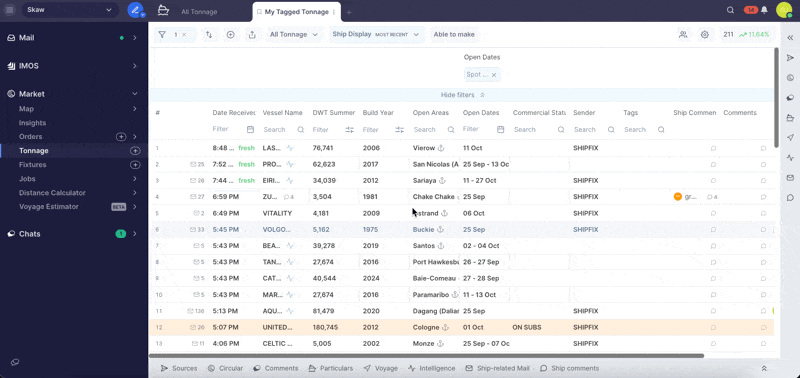Open Fixtures in the Market sidebar
The width and height of the screenshot is (800, 378).
[33, 165]
